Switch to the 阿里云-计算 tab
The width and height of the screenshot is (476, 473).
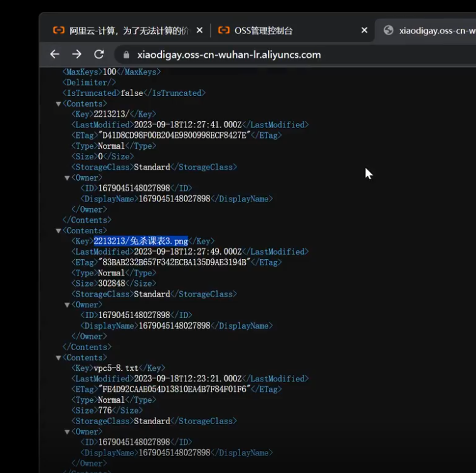tap(129, 30)
